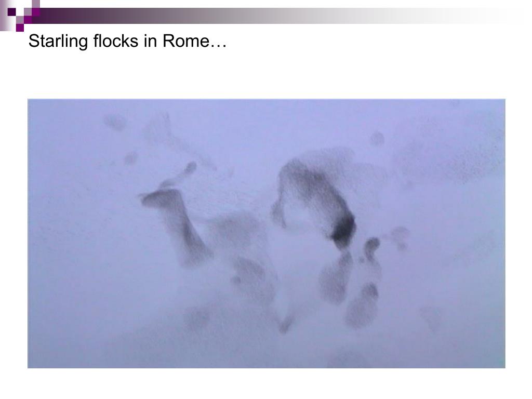Select the dark purple square in corner decoration

click(11, 12)
